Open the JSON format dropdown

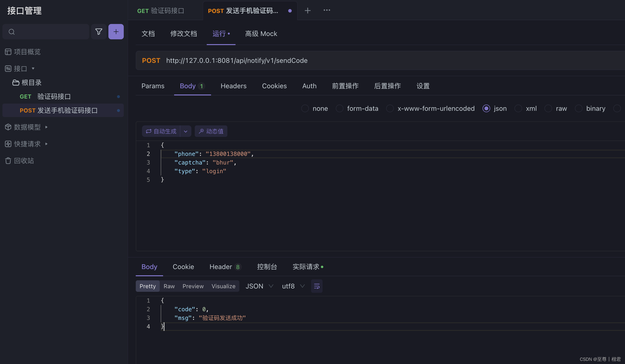point(259,286)
